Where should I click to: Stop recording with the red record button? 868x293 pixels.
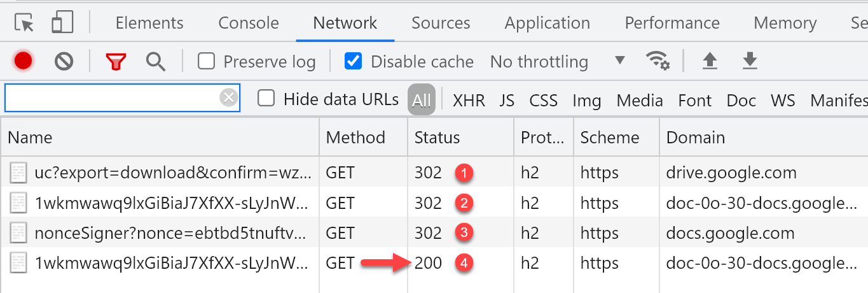tap(24, 61)
